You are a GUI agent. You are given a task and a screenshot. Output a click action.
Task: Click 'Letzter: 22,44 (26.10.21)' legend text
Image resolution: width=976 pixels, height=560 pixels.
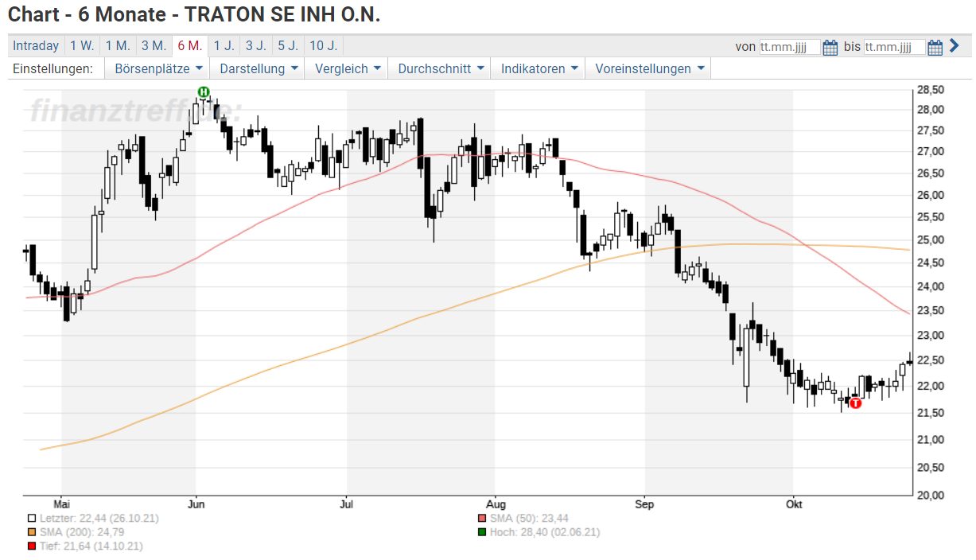point(99,519)
